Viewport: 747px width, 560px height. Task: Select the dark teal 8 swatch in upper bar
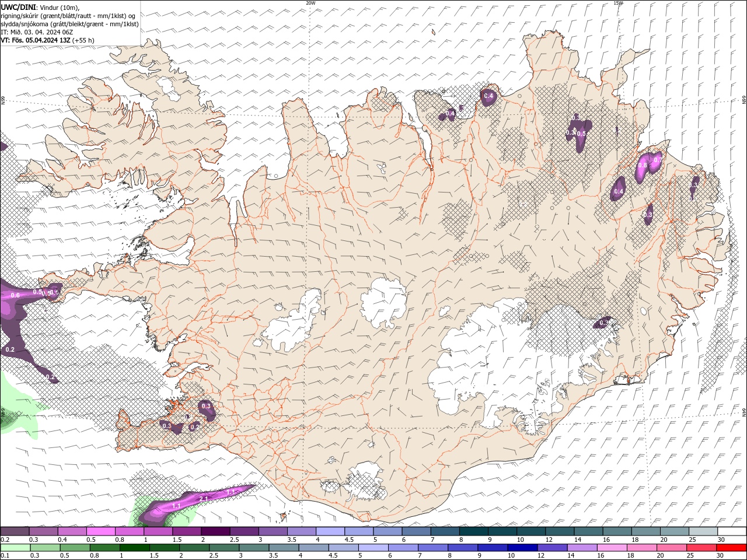pos(474,531)
